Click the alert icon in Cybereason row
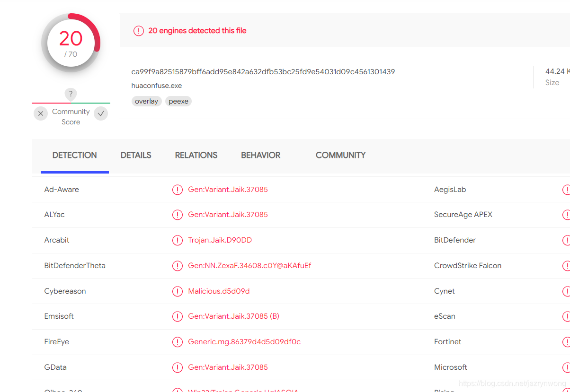Screen dimensions: 570x392 (x=178, y=291)
